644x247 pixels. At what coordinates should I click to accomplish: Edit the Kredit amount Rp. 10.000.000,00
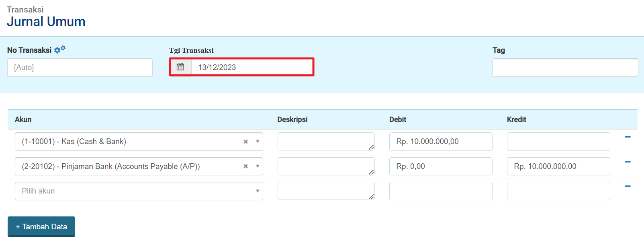[558, 167]
